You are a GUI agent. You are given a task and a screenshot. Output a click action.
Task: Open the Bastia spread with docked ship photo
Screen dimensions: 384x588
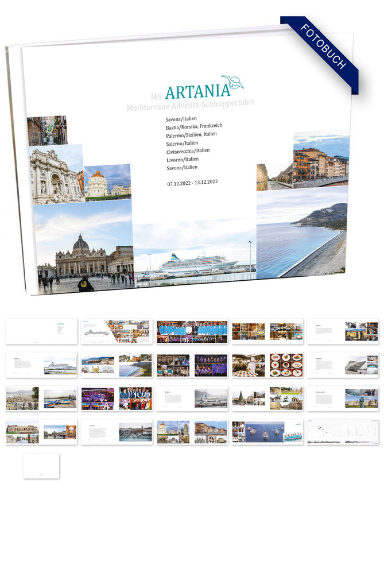tap(42, 365)
